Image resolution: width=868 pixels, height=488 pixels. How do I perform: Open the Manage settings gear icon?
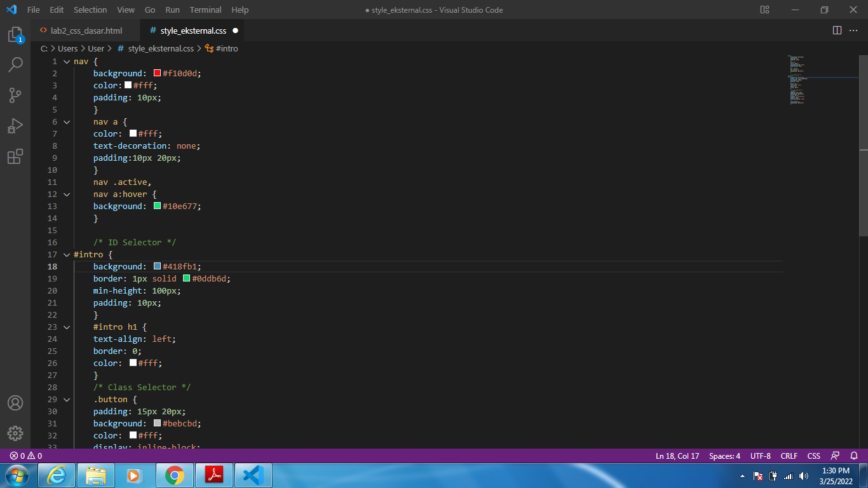pos(15,433)
